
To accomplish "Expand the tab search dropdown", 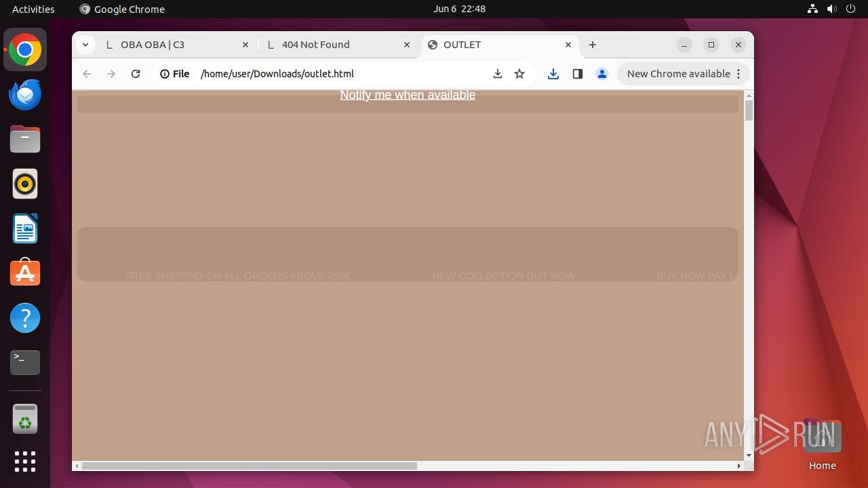I will 85,45.
